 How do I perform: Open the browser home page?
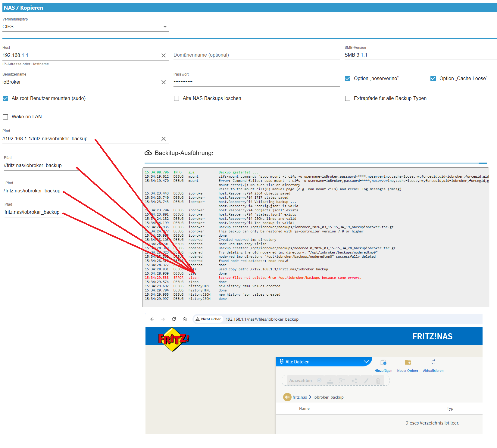pos(185,319)
